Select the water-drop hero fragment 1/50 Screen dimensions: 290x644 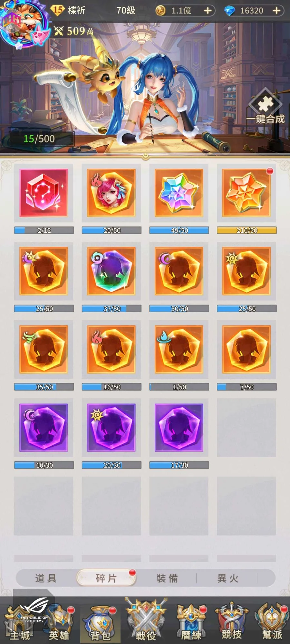coord(179,349)
